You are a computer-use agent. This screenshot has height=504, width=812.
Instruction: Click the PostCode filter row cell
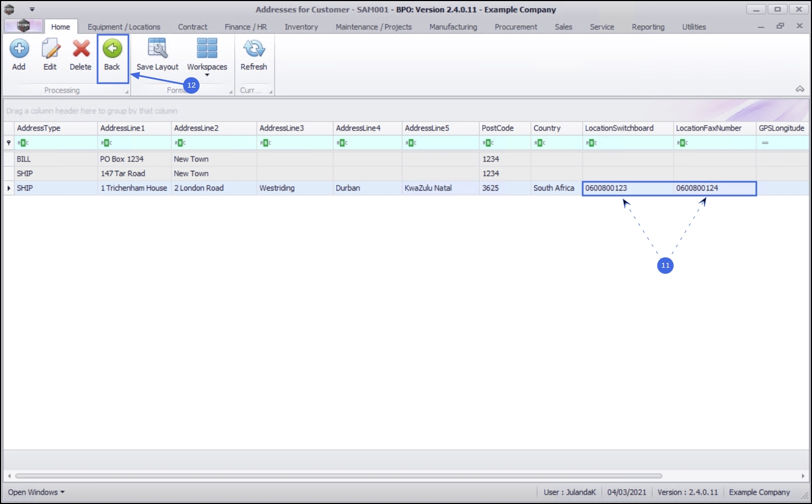pos(505,143)
